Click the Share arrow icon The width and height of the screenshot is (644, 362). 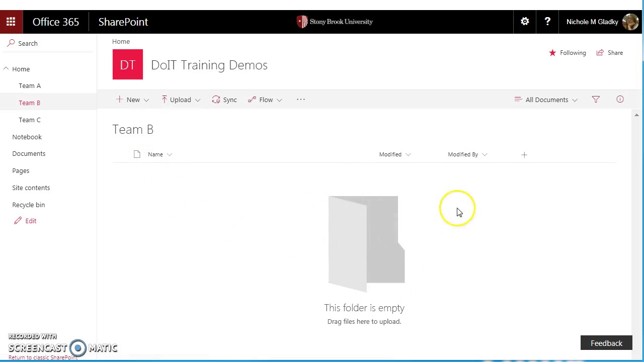(x=600, y=53)
